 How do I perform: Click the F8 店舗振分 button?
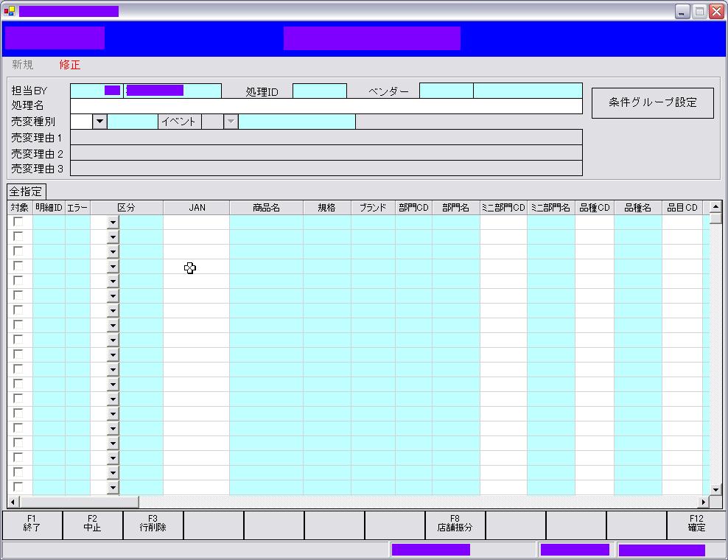pyautogui.click(x=455, y=525)
